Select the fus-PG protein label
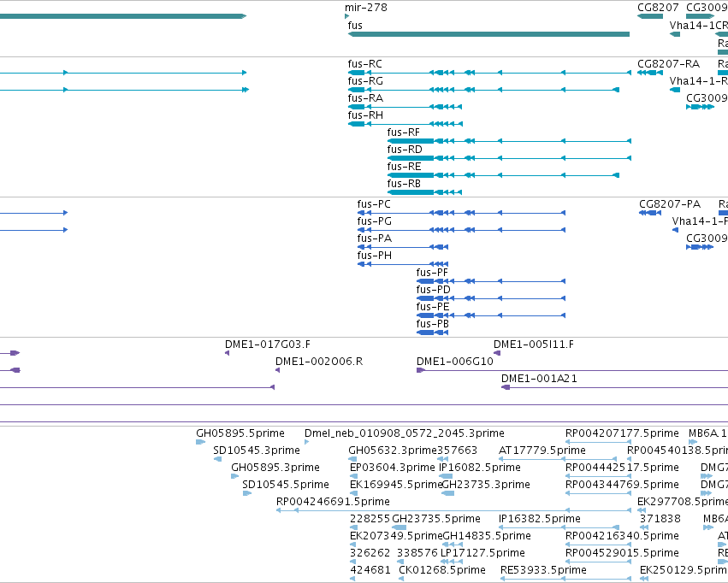 coord(374,221)
